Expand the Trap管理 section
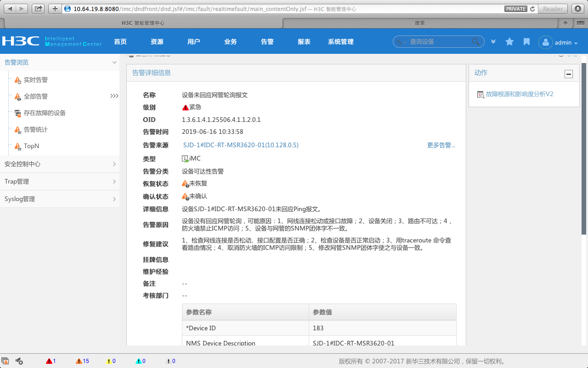The height and width of the screenshot is (368, 588). click(60, 182)
